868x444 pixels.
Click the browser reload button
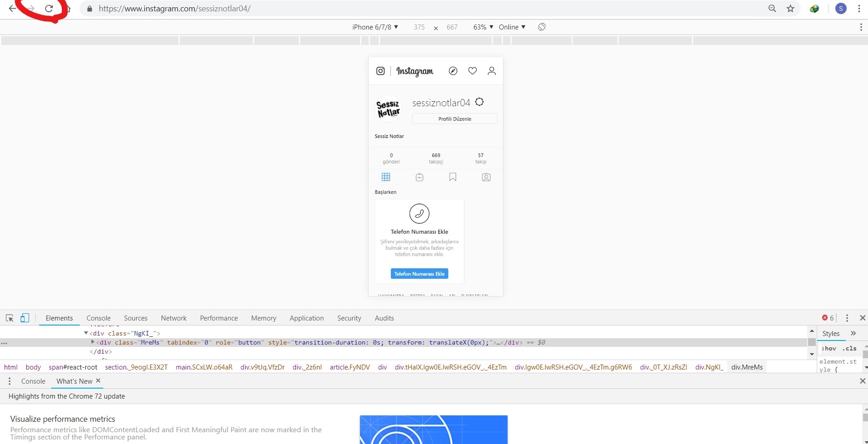pos(49,9)
